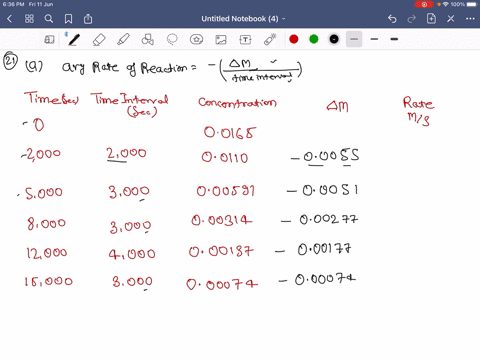Choose the black pen color

tap(334, 39)
